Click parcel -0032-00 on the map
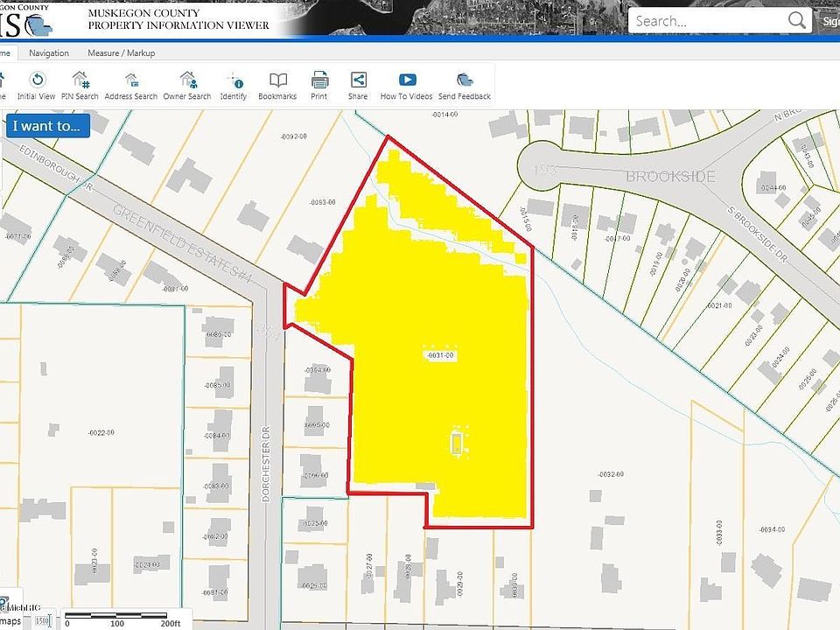 [x=611, y=474]
